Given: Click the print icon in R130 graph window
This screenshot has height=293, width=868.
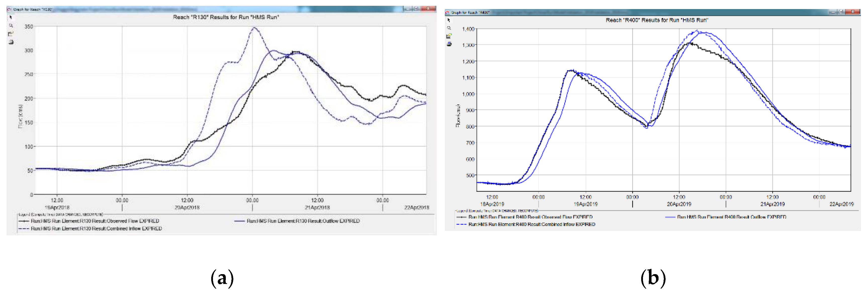Looking at the screenshot, I should pyautogui.click(x=11, y=42).
